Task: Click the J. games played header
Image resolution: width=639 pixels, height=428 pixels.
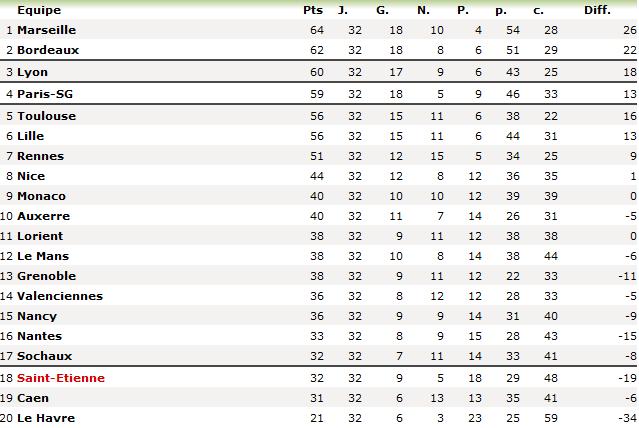Action: (343, 10)
